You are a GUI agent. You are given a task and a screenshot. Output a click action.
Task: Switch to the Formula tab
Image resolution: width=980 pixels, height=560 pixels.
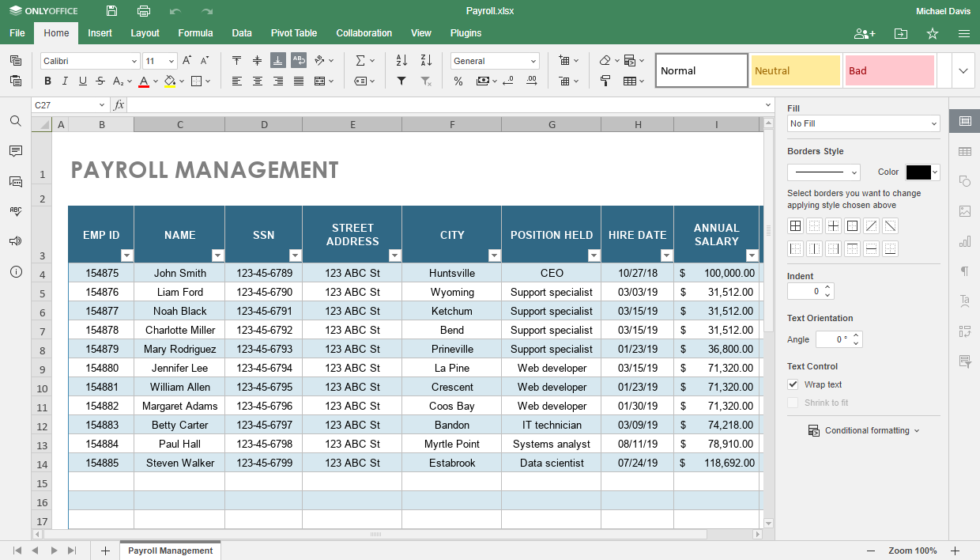tap(195, 33)
